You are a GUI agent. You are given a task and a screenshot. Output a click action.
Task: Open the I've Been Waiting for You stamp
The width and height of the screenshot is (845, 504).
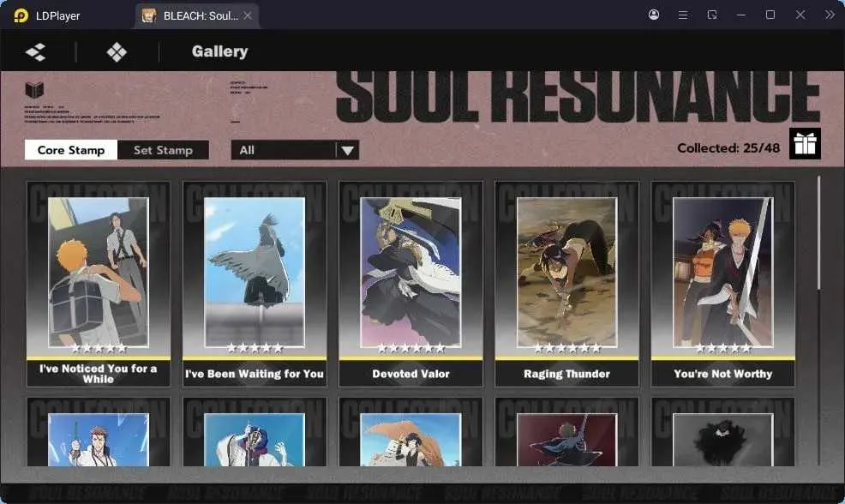(255, 284)
